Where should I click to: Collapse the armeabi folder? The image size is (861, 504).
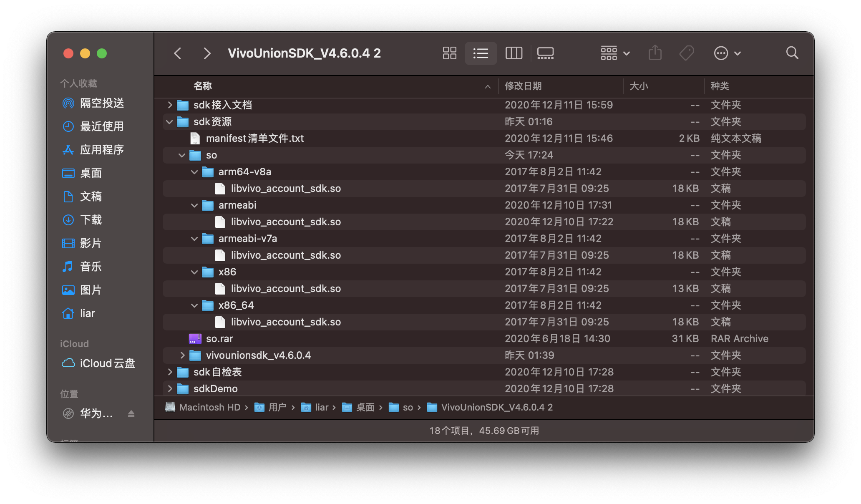pyautogui.click(x=194, y=205)
